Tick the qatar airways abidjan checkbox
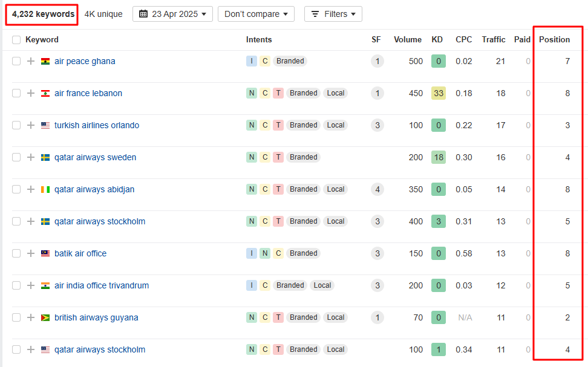This screenshot has height=367, width=588. click(x=16, y=189)
